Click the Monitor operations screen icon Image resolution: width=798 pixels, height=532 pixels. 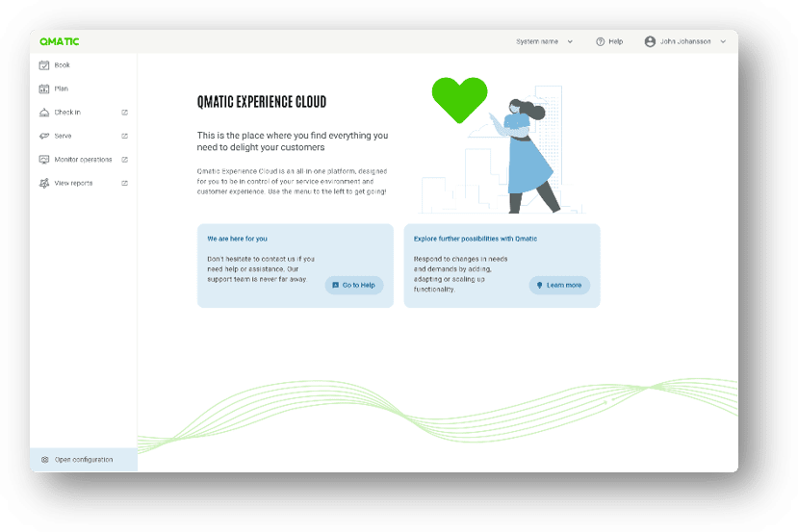44,160
